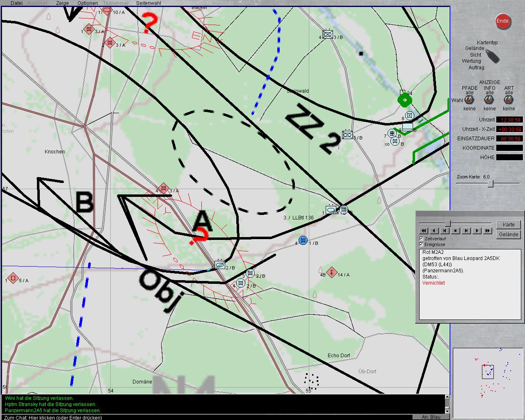Click the skip-to-next-event button
525x420 pixels.
(466, 231)
